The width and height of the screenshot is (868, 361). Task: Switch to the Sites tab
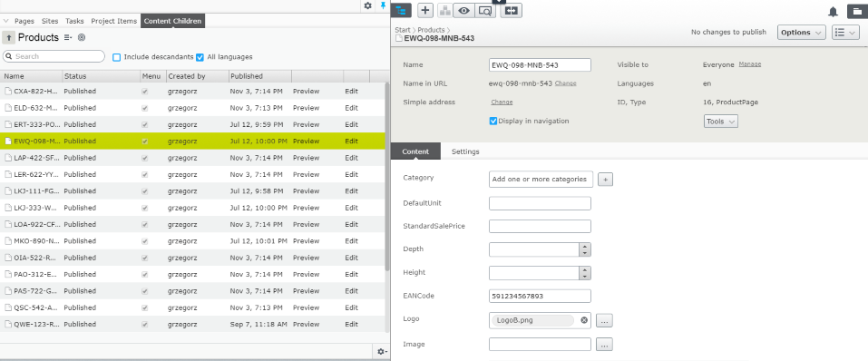(50, 21)
